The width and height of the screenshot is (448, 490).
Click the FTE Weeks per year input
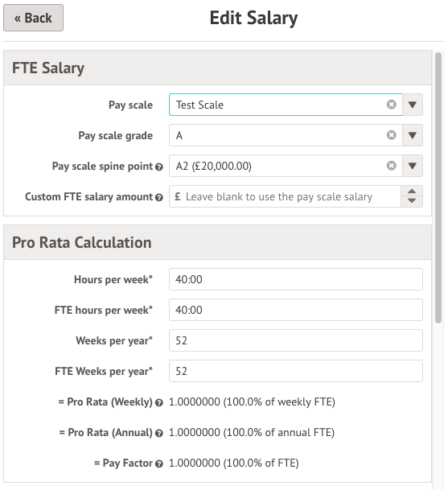click(x=296, y=371)
